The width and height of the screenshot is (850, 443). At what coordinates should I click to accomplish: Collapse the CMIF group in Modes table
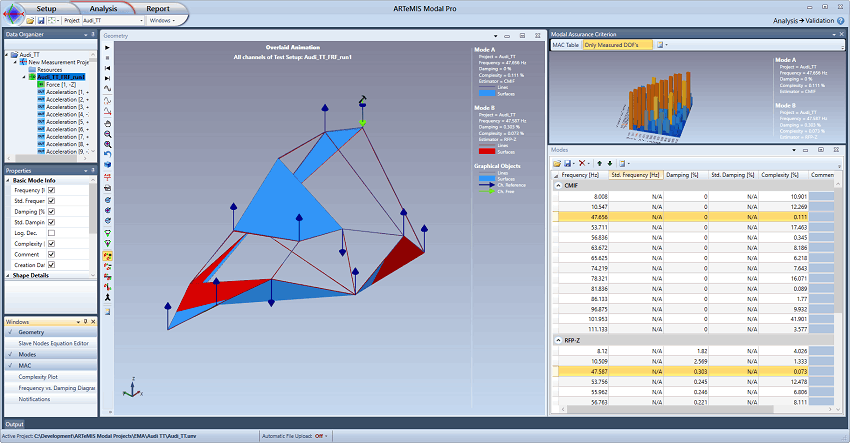556,185
